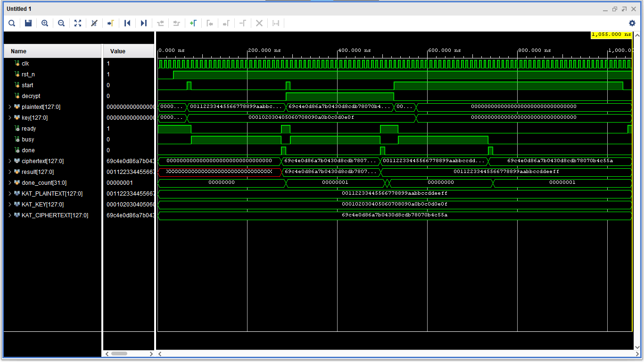
Task: Select the busy signal row
Action: point(52,140)
